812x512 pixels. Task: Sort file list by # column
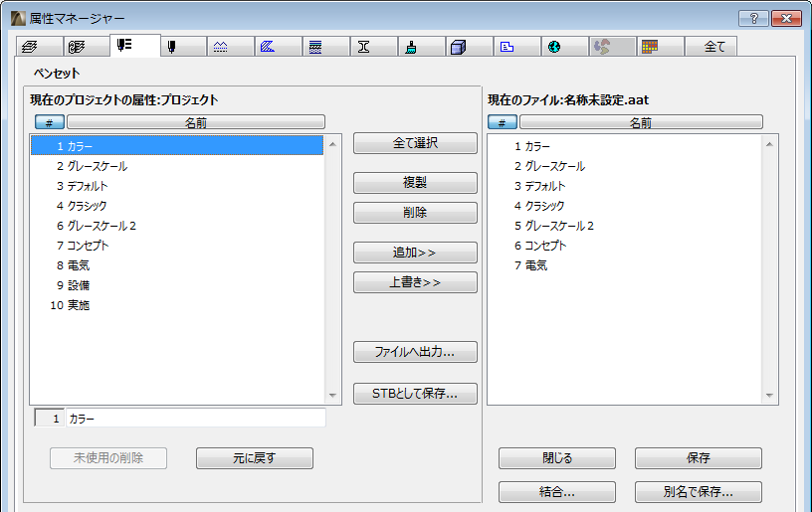(503, 122)
